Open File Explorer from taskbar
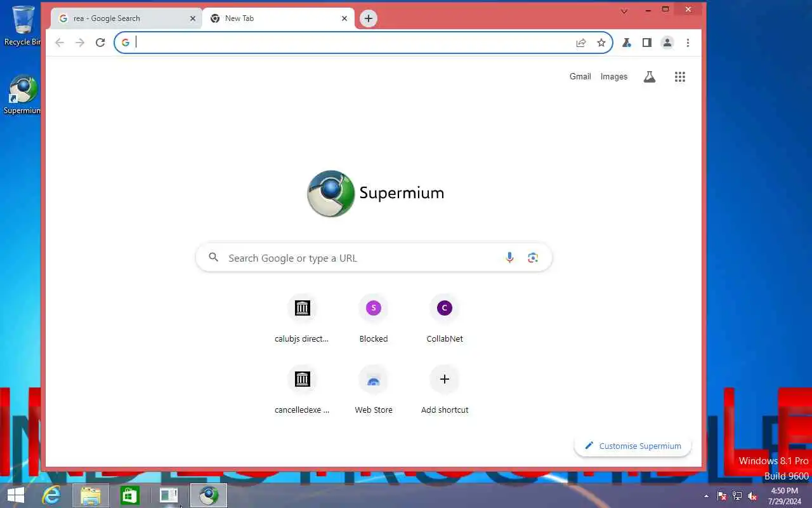This screenshot has width=812, height=508. pyautogui.click(x=91, y=495)
